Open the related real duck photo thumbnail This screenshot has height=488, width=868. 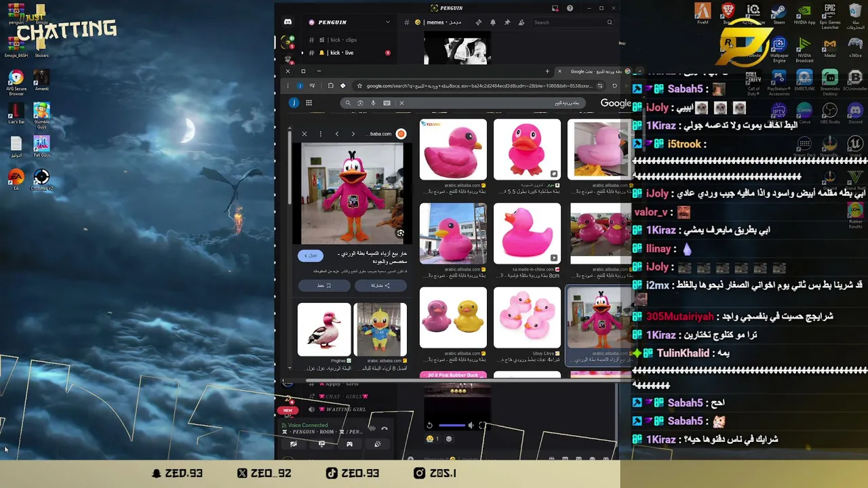pos(324,329)
